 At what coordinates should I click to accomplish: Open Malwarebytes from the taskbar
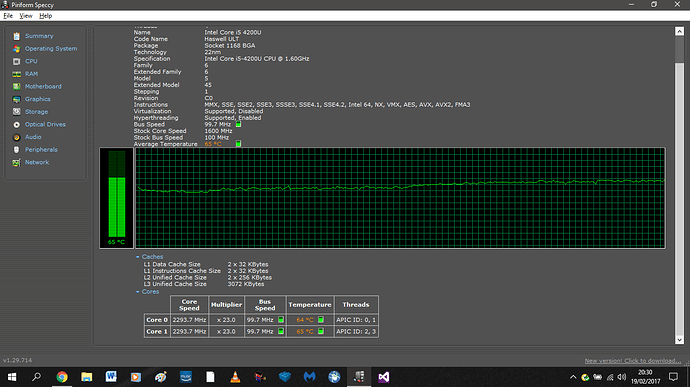[309, 377]
